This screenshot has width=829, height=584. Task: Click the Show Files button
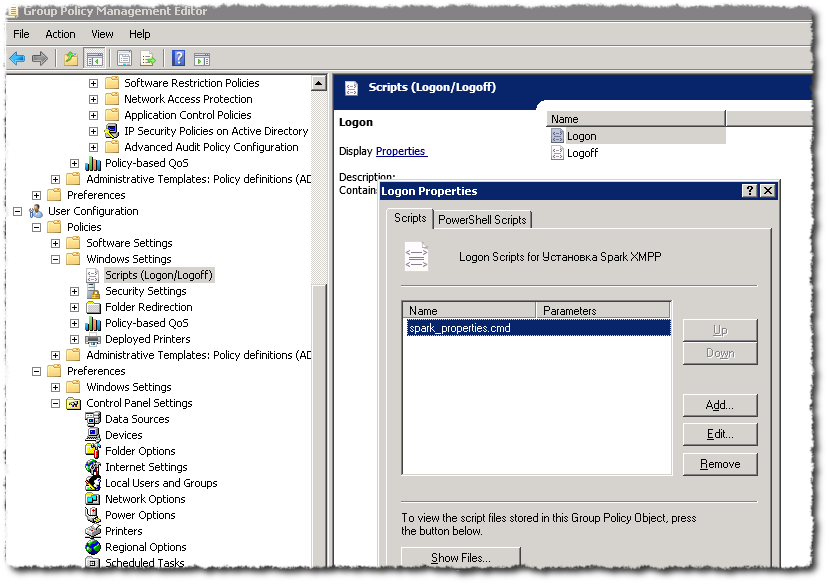pyautogui.click(x=460, y=556)
